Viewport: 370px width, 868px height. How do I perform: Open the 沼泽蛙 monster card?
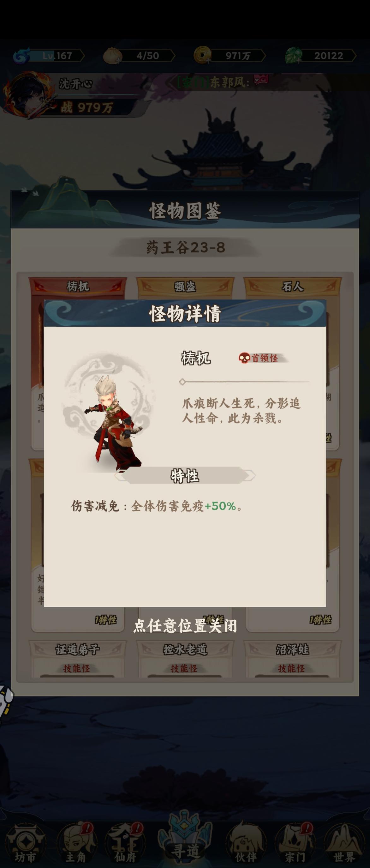292,660
